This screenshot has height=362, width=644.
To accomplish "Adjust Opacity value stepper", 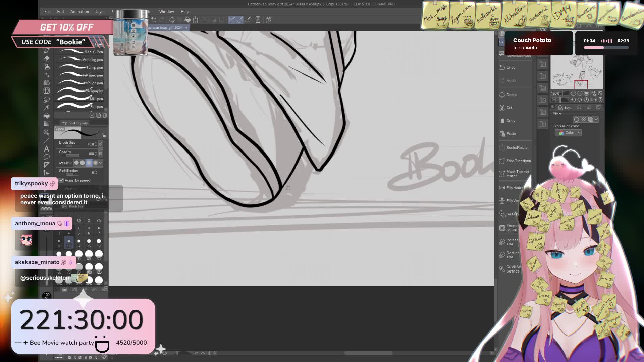I will point(96,154).
